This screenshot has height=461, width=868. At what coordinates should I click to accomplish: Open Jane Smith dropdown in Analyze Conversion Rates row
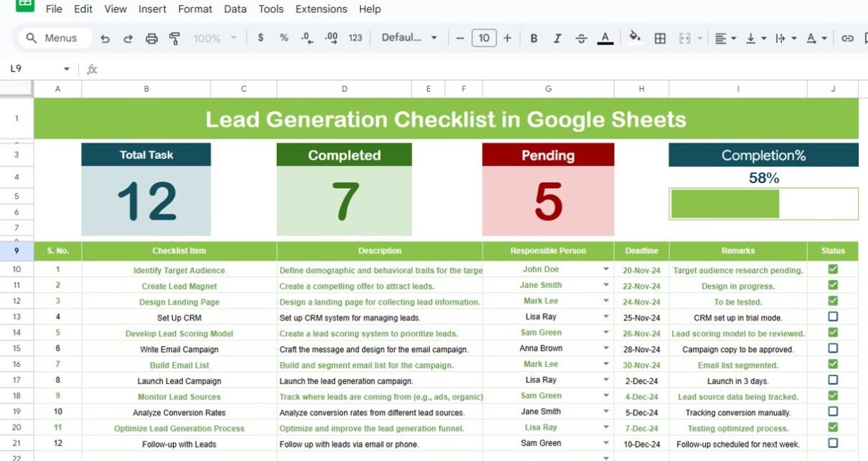click(606, 411)
